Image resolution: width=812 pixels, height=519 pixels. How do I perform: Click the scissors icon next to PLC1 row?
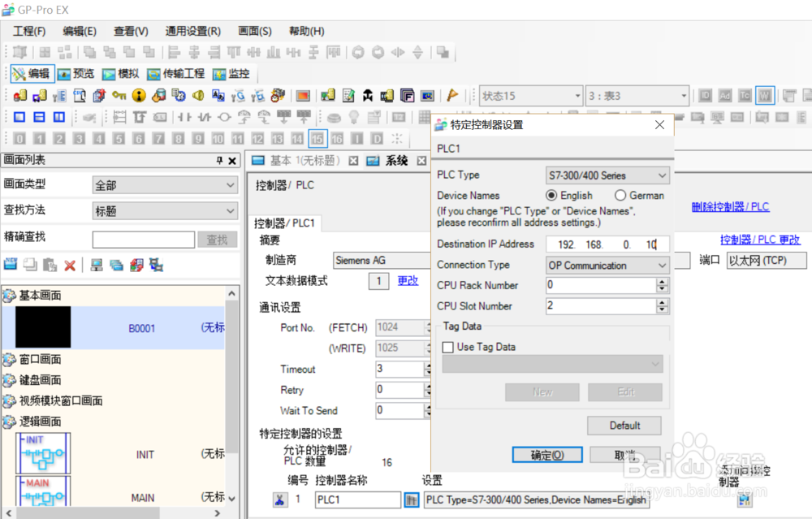point(279,500)
